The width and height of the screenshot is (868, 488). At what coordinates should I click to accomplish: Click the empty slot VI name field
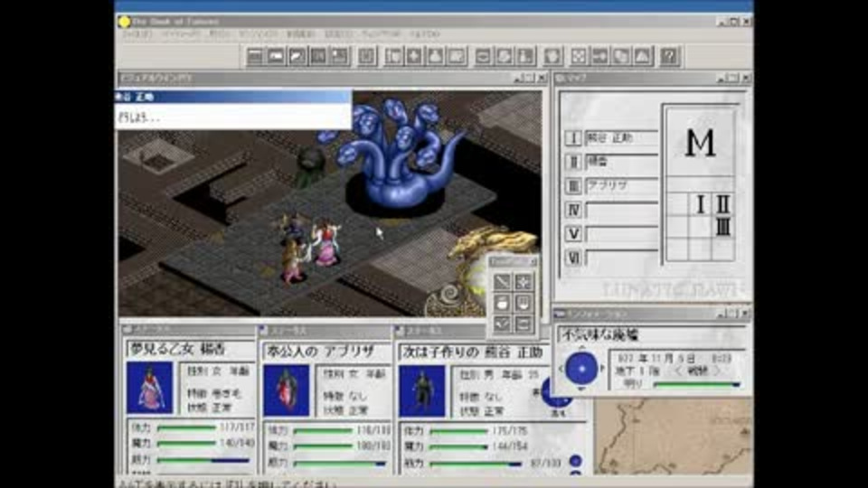(621, 258)
